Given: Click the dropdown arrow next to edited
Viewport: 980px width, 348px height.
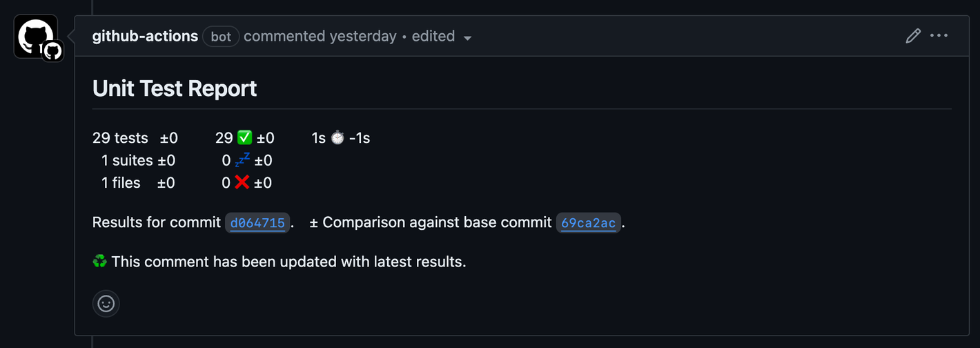Looking at the screenshot, I should coord(467,37).
